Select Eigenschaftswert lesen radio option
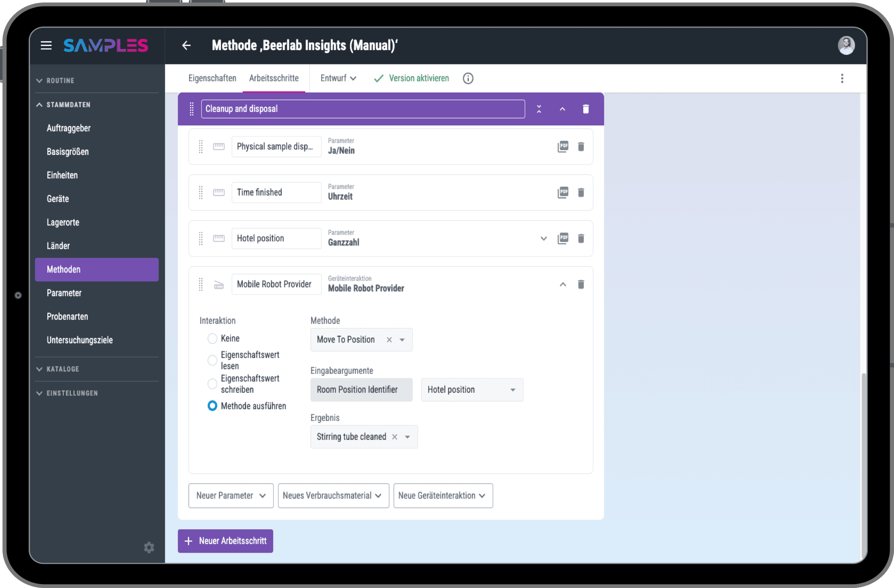Screen dimensions: 894x588 pyautogui.click(x=212, y=360)
